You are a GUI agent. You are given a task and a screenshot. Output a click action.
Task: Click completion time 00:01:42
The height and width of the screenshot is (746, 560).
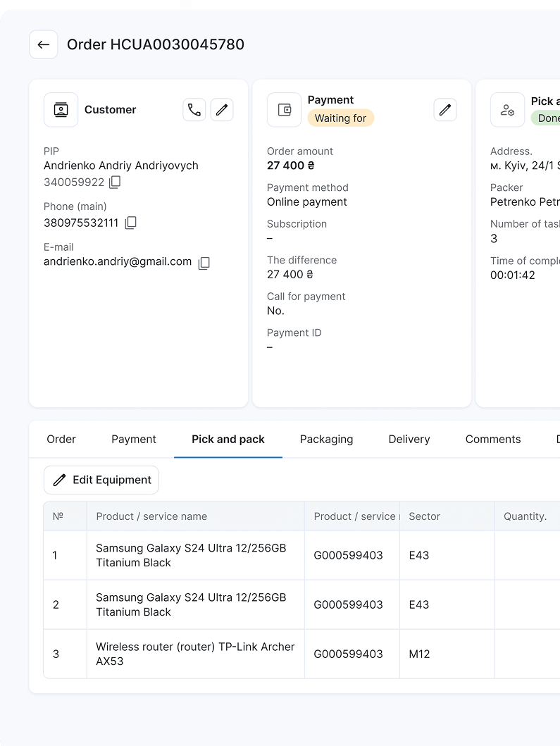point(512,275)
